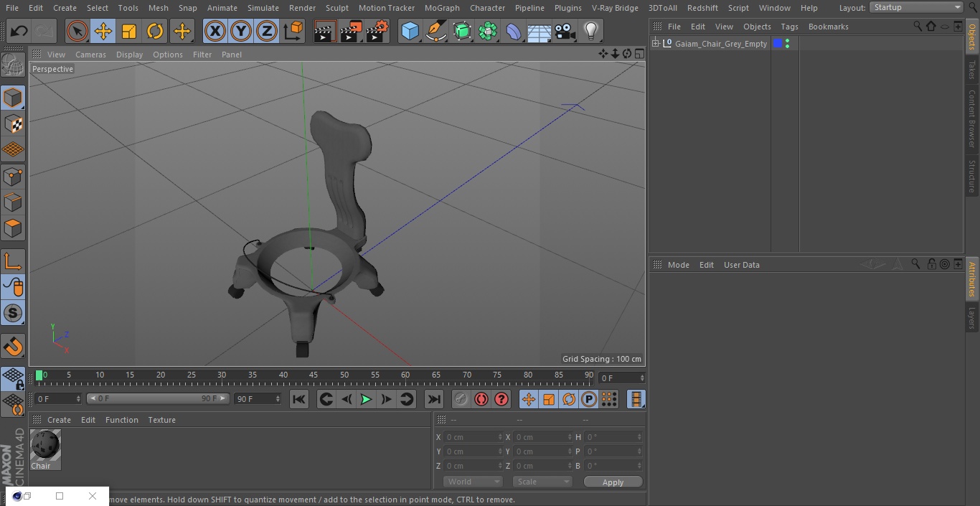This screenshot has height=506, width=980.
Task: Open the Simulate menu
Action: [x=263, y=8]
